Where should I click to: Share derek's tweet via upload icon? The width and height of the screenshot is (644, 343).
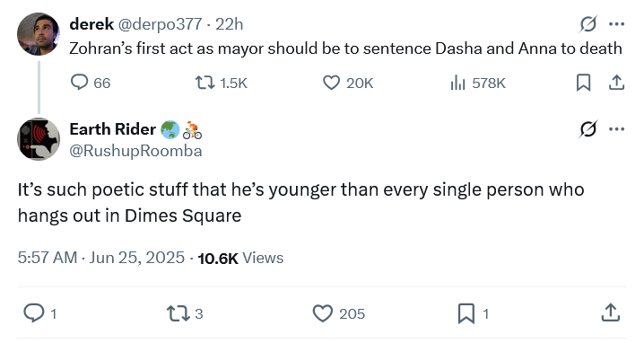[616, 83]
